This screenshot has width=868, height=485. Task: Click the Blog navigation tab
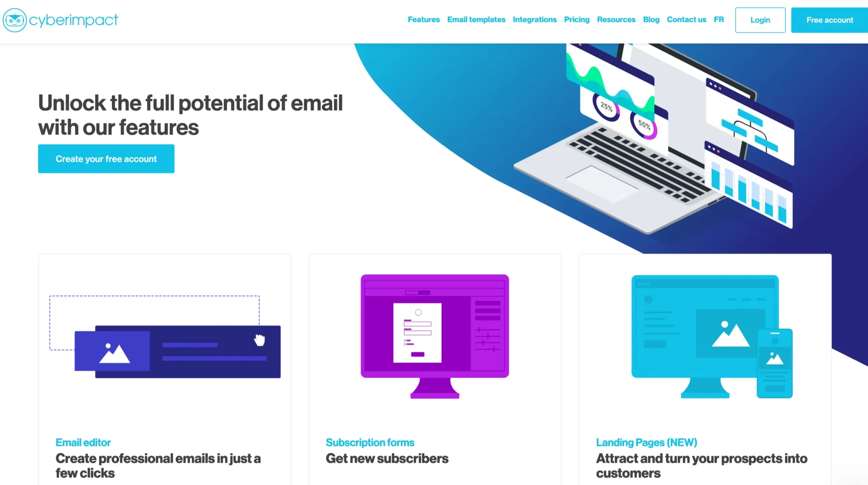pos(651,20)
